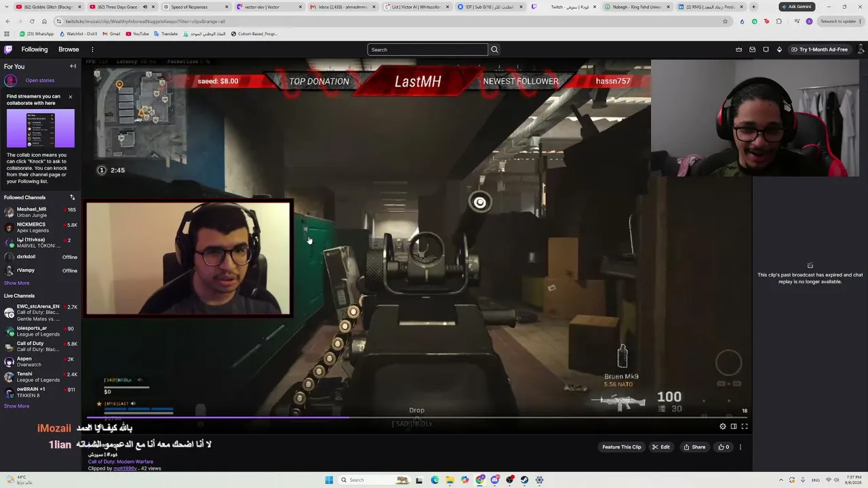This screenshot has height=488, width=868.
Task: Open Aspen's Overwatch stream
Action: [x=40, y=362]
